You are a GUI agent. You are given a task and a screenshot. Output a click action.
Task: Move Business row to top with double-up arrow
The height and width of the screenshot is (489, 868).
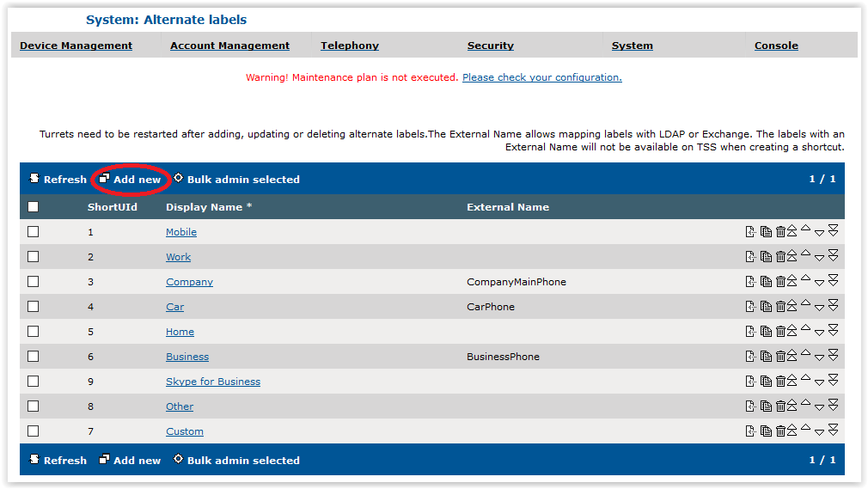point(792,356)
